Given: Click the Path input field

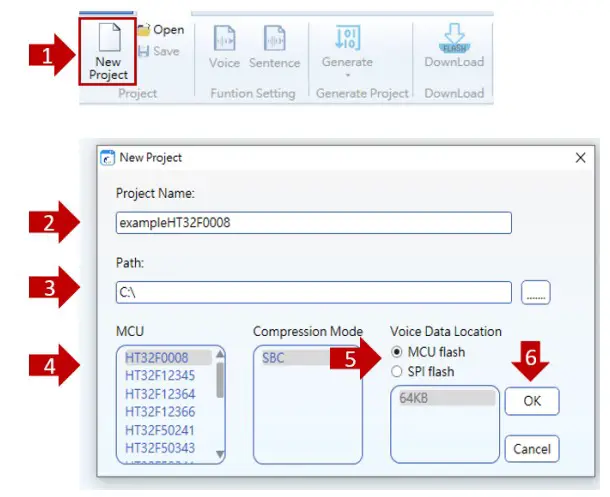Looking at the screenshot, I should (x=314, y=292).
